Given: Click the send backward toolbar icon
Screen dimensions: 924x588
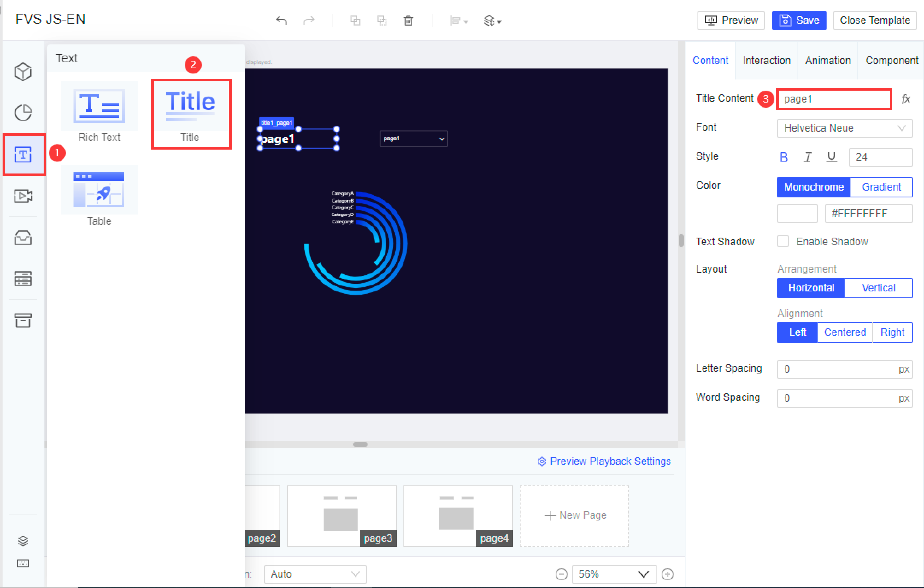Looking at the screenshot, I should (x=382, y=20).
